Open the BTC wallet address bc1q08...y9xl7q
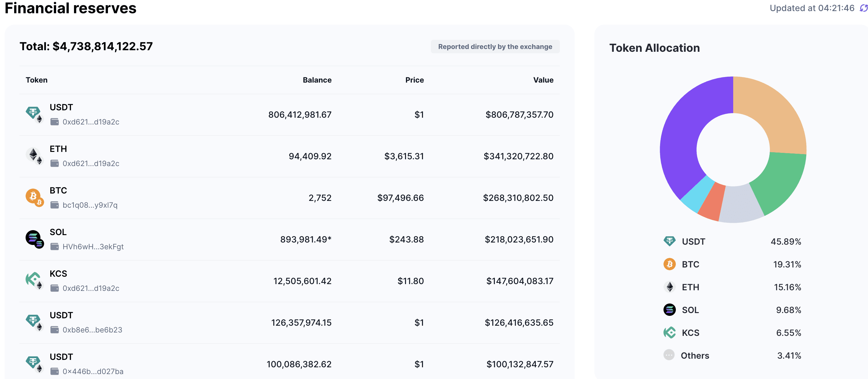868x379 pixels. tap(90, 205)
